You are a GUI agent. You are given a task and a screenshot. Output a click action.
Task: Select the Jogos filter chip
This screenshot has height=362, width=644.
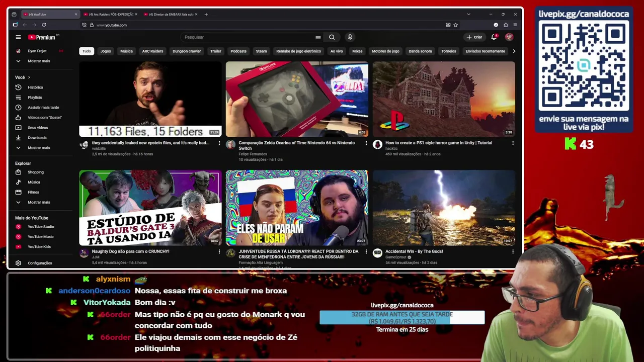106,51
